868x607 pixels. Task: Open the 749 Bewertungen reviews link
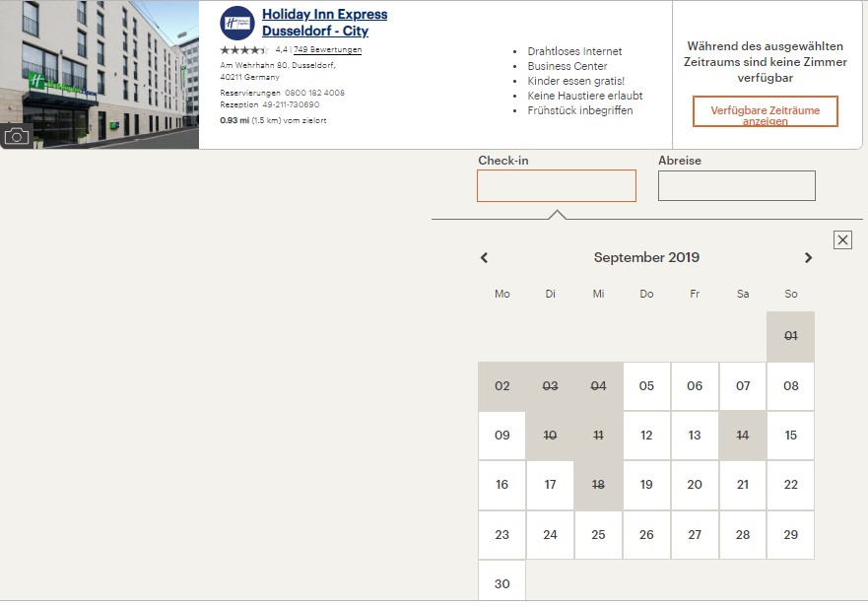coord(327,49)
